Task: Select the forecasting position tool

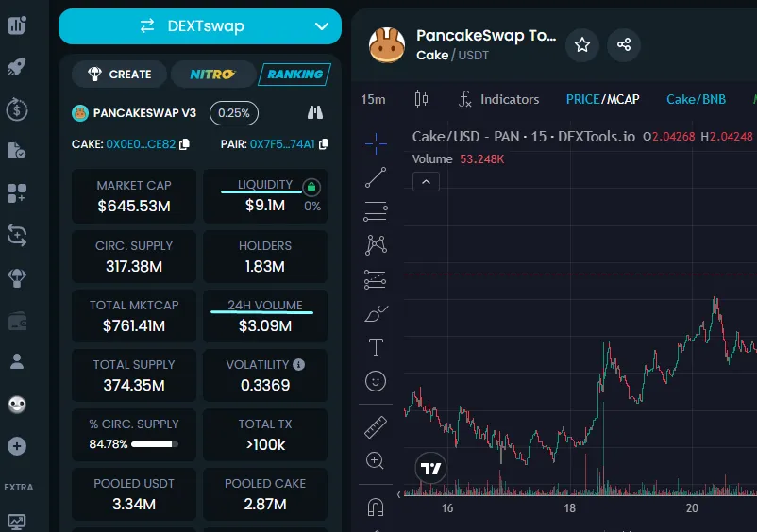Action: coord(376,280)
